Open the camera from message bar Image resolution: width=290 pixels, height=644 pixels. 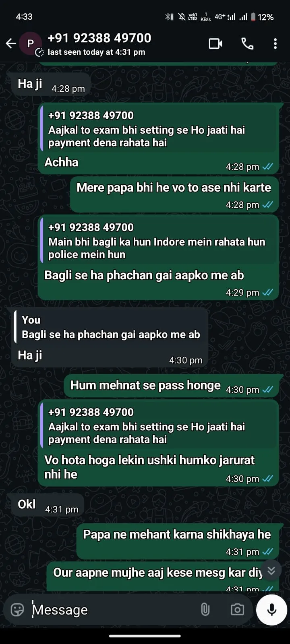coord(237,610)
